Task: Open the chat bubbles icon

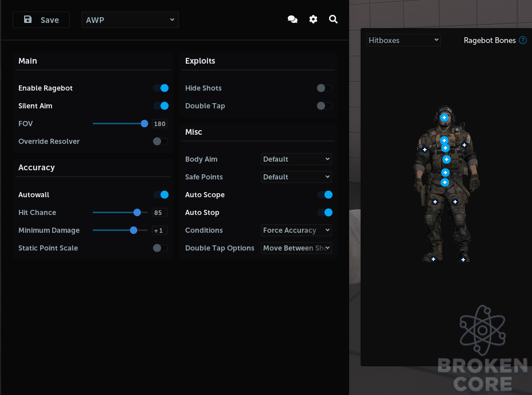Action: click(292, 19)
